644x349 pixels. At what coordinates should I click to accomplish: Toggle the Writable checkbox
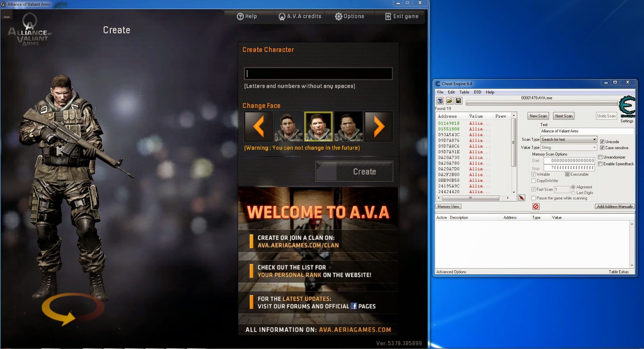533,174
